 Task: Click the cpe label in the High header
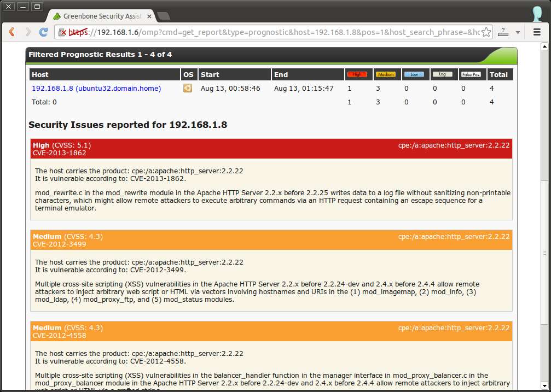pos(454,145)
